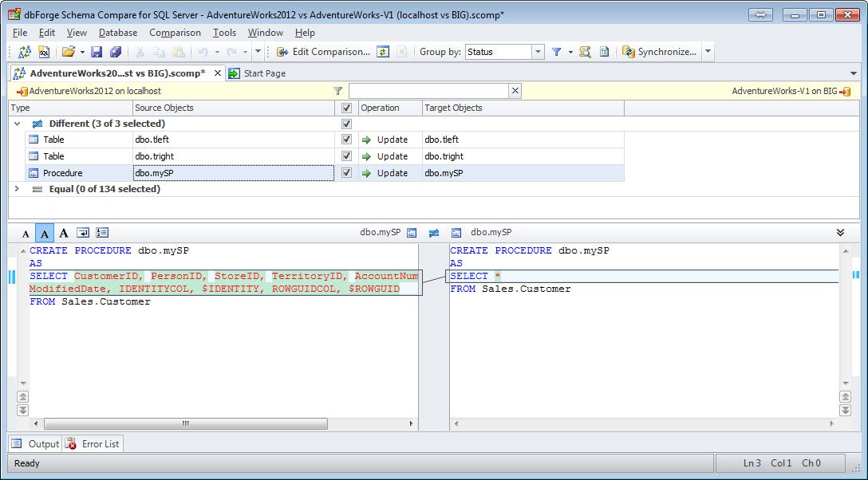The width and height of the screenshot is (868, 480).
Task: Open the comparison report icon
Action: (604, 51)
